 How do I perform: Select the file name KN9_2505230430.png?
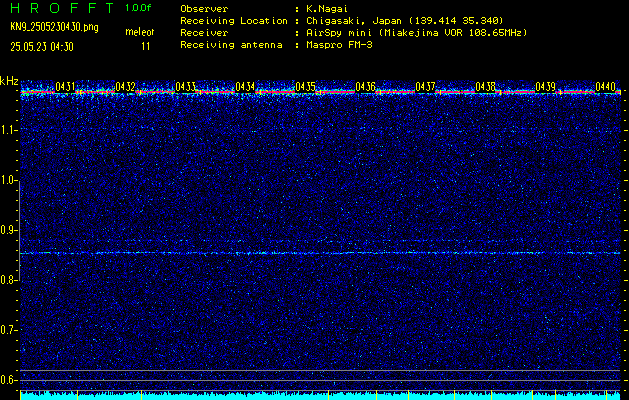tap(54, 27)
